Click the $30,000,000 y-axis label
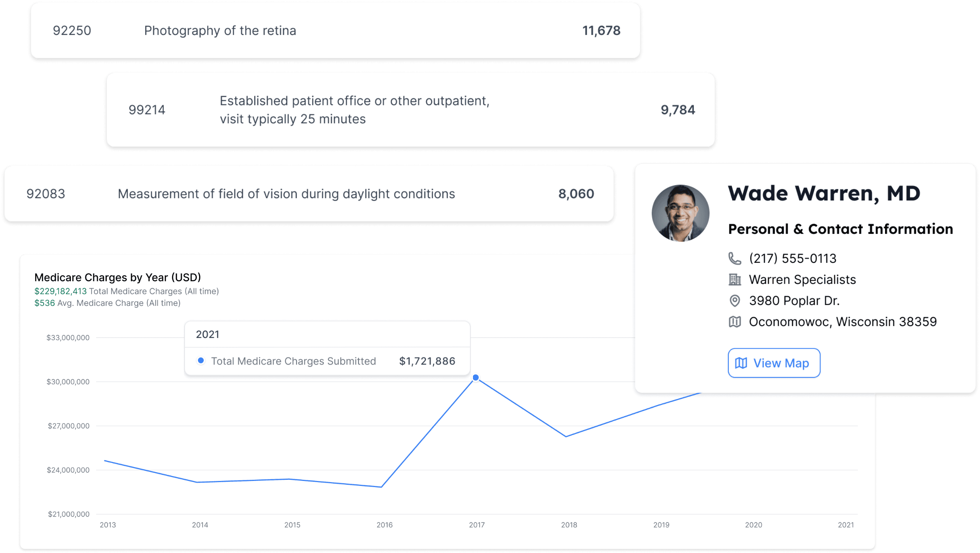This screenshot has width=980, height=553. pos(68,382)
